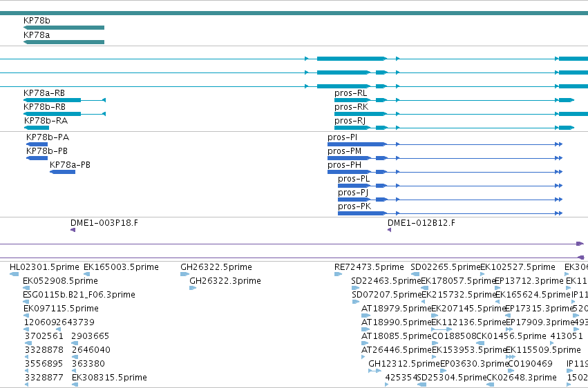This screenshot has width=588, height=388.
Task: Click the EK165003.5prime EST arrow
Action: point(86,274)
